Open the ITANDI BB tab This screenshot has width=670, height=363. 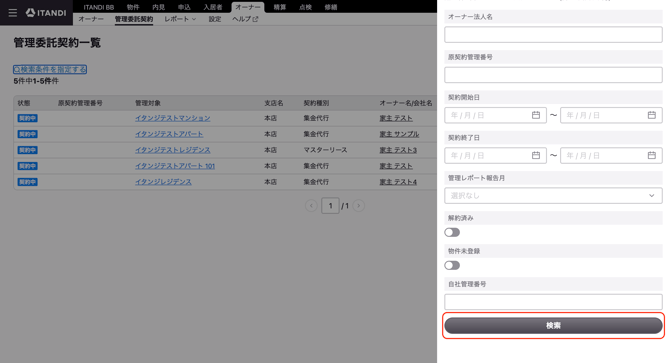coord(99,7)
